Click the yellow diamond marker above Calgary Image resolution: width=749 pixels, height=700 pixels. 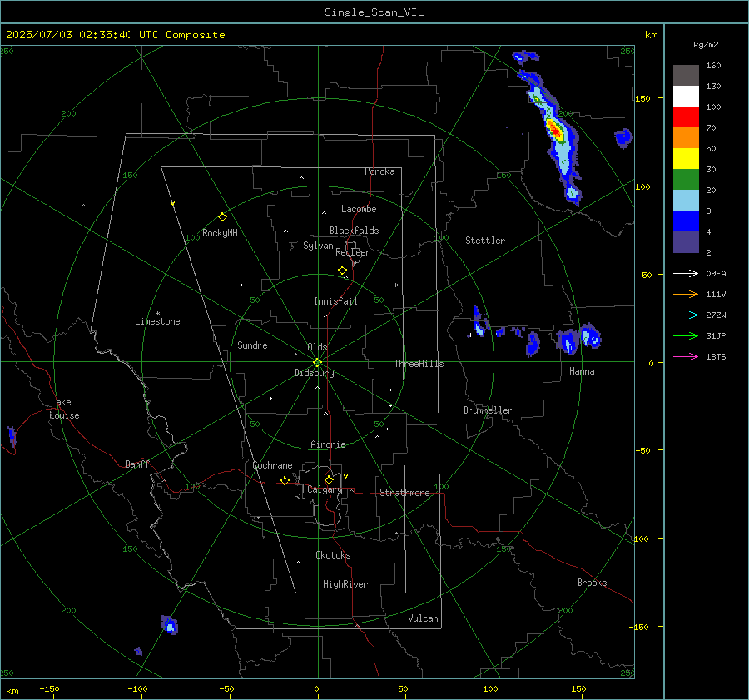coord(329,479)
